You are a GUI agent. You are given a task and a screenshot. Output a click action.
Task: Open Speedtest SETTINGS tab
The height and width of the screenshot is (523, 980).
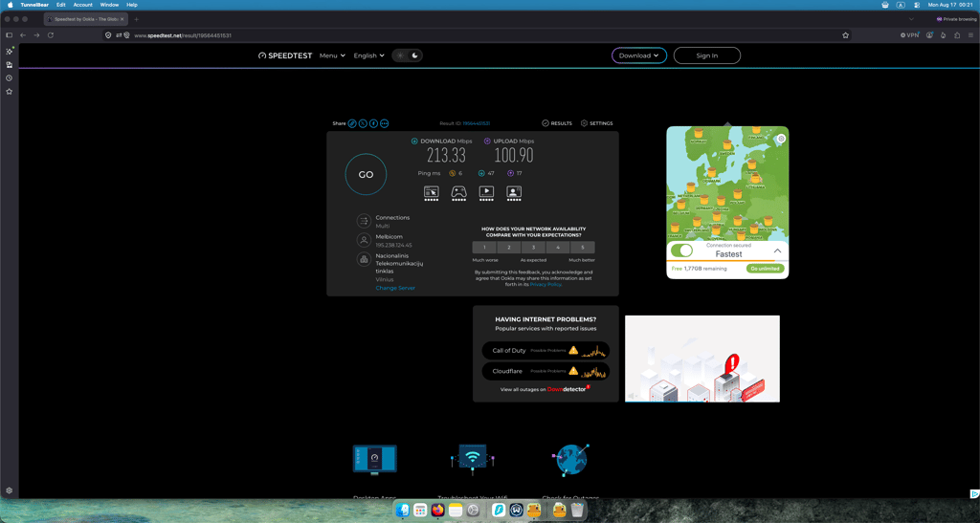pos(597,123)
